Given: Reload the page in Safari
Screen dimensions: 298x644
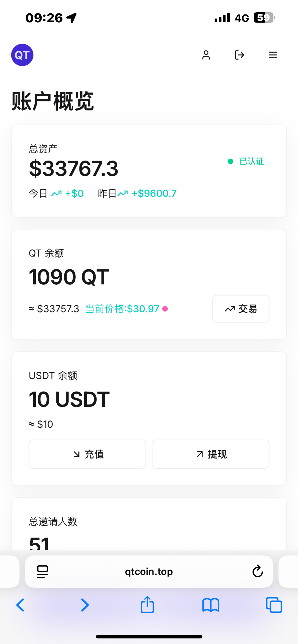Looking at the screenshot, I should coord(257,571).
